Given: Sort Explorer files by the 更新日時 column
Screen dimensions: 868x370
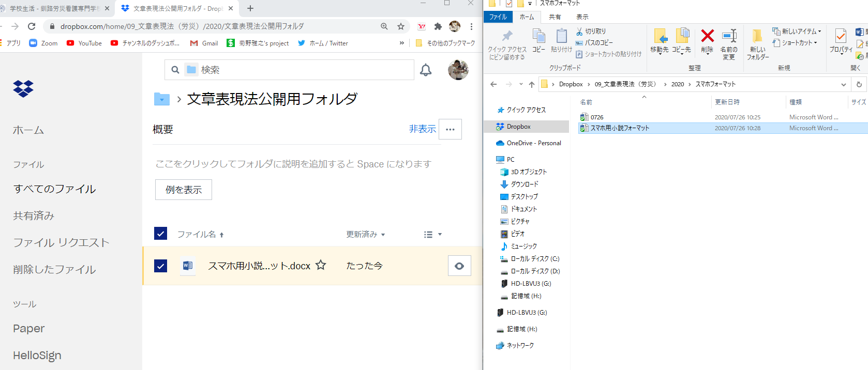Looking at the screenshot, I should point(727,102).
